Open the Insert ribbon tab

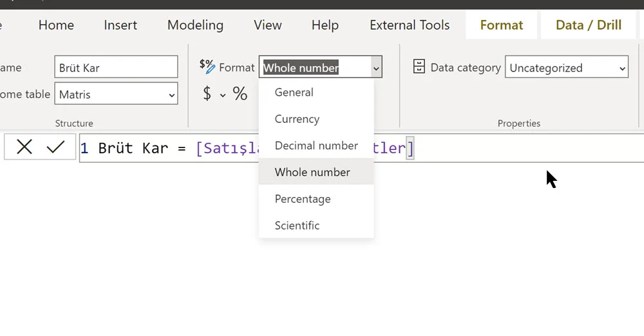[x=120, y=25]
